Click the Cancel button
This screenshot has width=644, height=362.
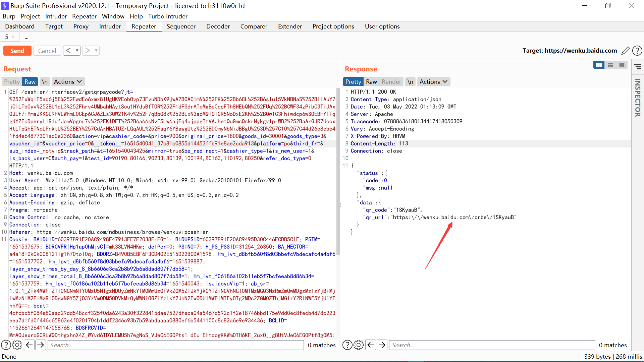coord(47,51)
